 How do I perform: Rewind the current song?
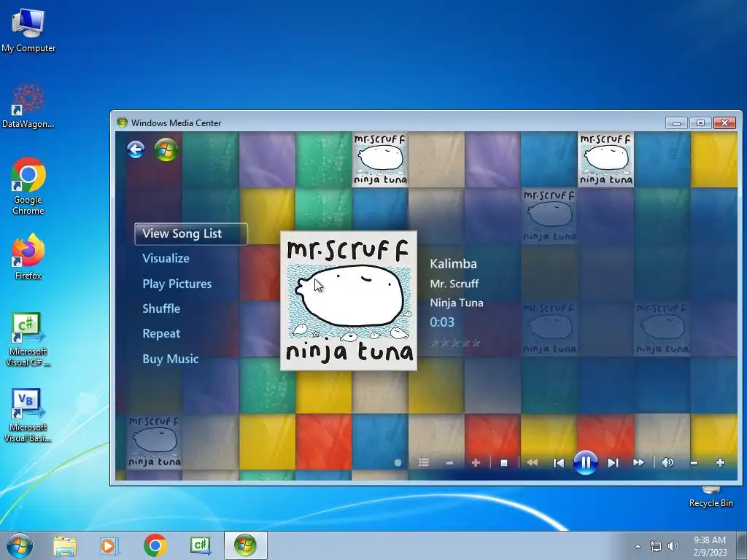(532, 462)
